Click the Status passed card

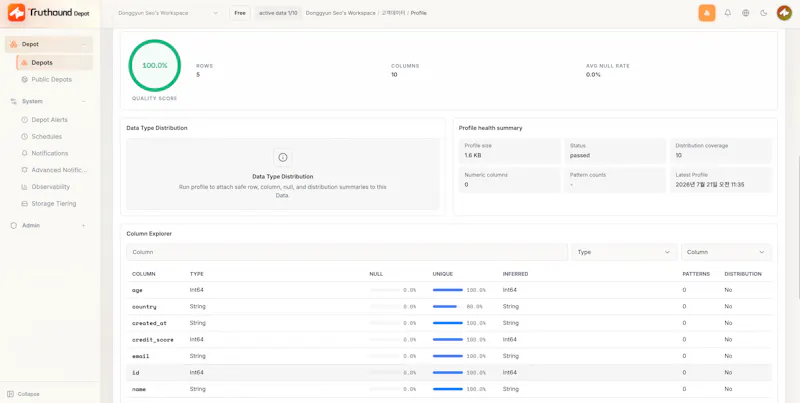tap(615, 150)
